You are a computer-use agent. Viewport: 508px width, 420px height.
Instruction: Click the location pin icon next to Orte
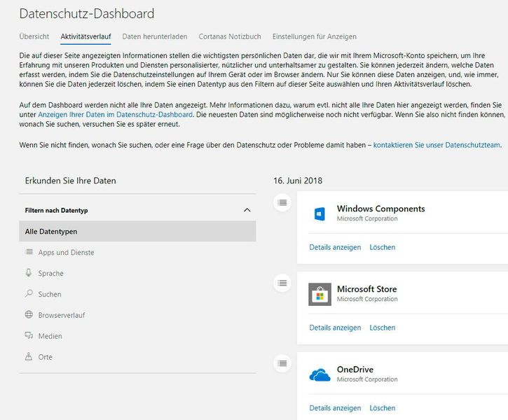pyautogui.click(x=29, y=356)
